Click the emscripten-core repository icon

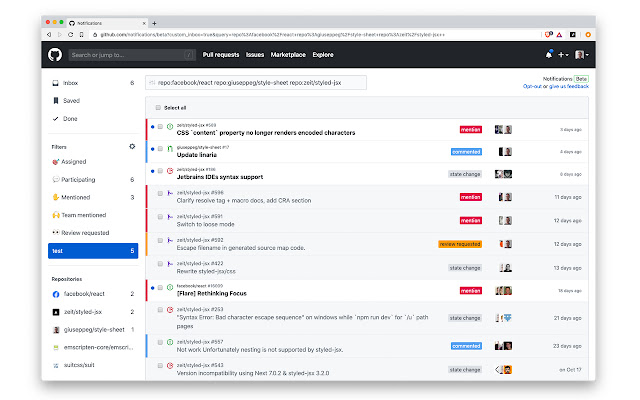[x=56, y=347]
